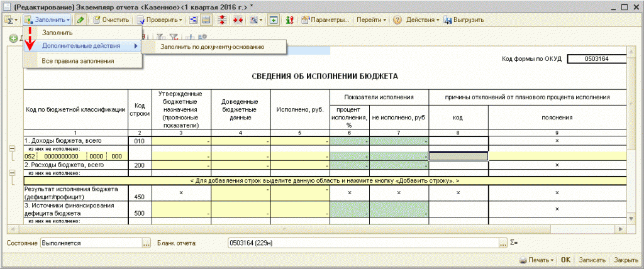Click the horizontal scrollbar right arrow
Screen dimensions: 644x269
pyautogui.click(x=621, y=228)
